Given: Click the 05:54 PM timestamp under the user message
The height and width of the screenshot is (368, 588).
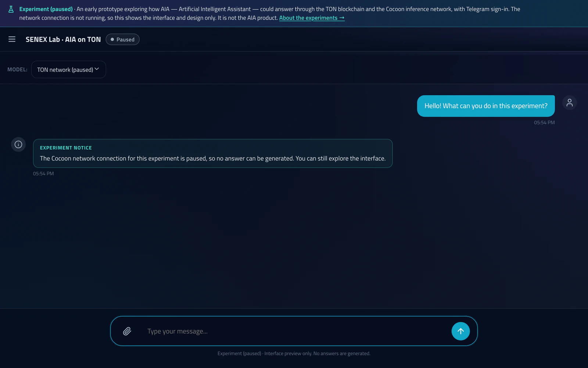Looking at the screenshot, I should (x=544, y=123).
